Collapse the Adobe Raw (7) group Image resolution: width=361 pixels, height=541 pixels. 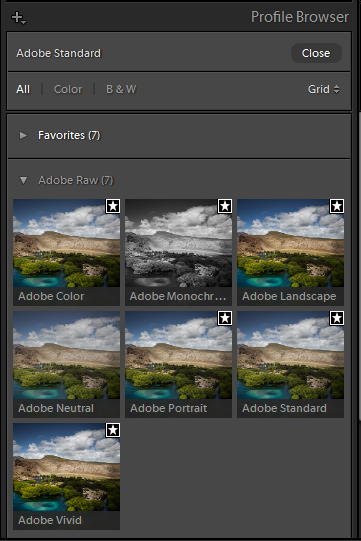tap(23, 180)
